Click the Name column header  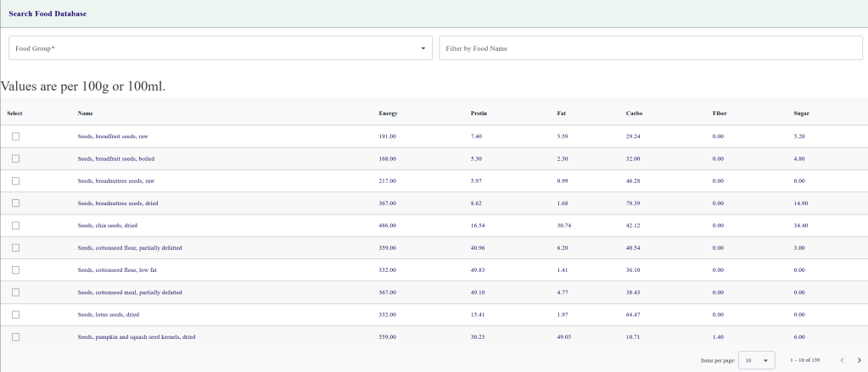click(85, 114)
